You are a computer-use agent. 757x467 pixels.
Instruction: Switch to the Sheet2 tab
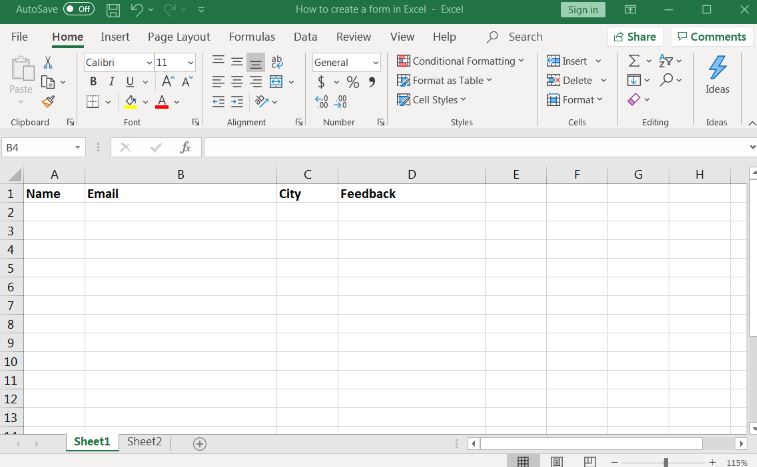144,442
